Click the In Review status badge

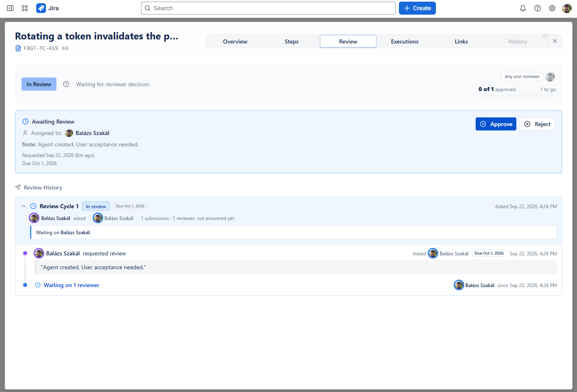[x=39, y=84]
